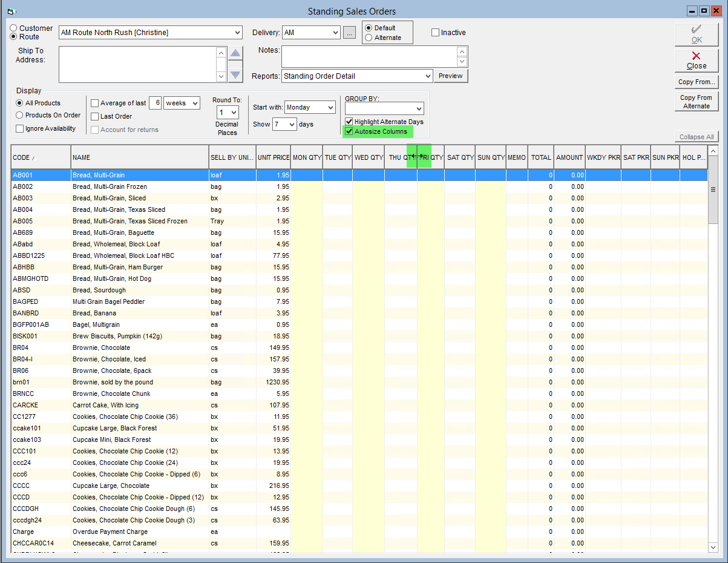728x563 pixels.
Task: Click the OK checkmark button
Action: point(697,34)
